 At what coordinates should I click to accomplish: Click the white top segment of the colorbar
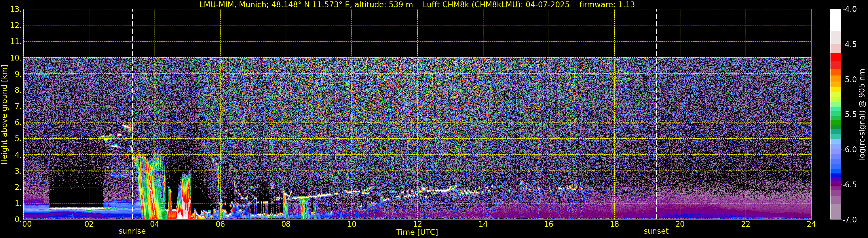tap(835, 20)
